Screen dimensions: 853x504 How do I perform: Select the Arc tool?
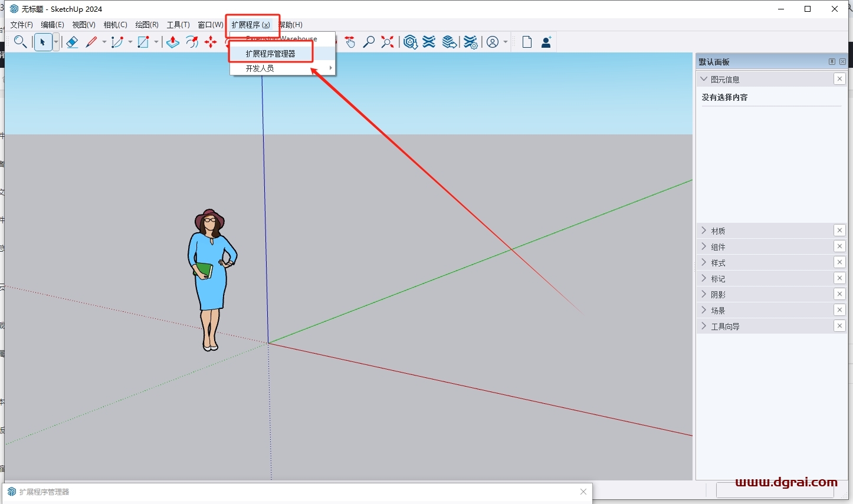click(x=117, y=42)
